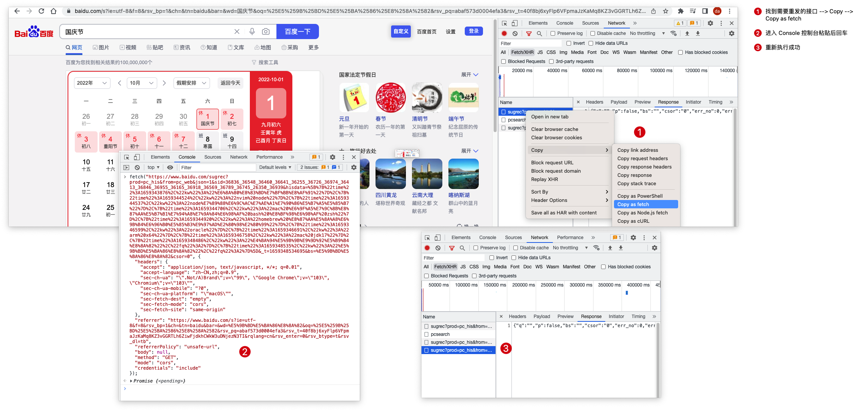The width and height of the screenshot is (868, 411).
Task: Click the 云南大理 attraction thumbnail
Action: click(x=427, y=174)
